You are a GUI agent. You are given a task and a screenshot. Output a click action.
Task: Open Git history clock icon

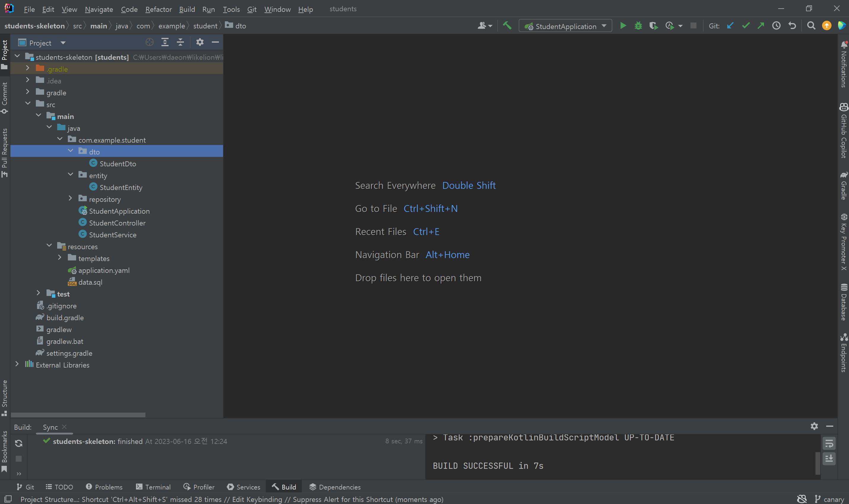(776, 26)
